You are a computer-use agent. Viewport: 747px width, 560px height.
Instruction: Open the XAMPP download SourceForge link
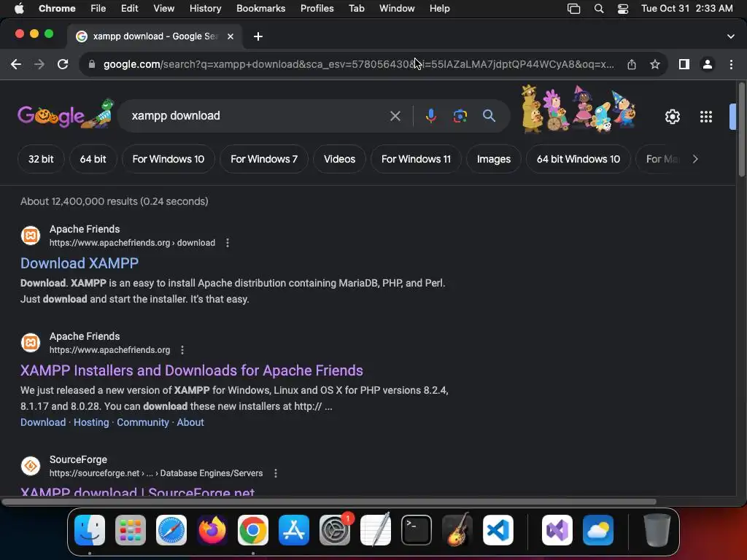(x=137, y=492)
